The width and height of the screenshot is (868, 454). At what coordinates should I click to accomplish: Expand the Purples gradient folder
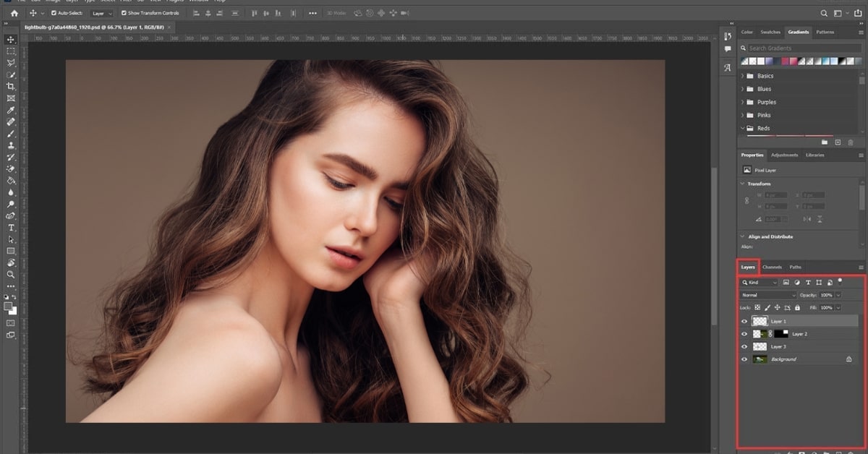click(742, 102)
